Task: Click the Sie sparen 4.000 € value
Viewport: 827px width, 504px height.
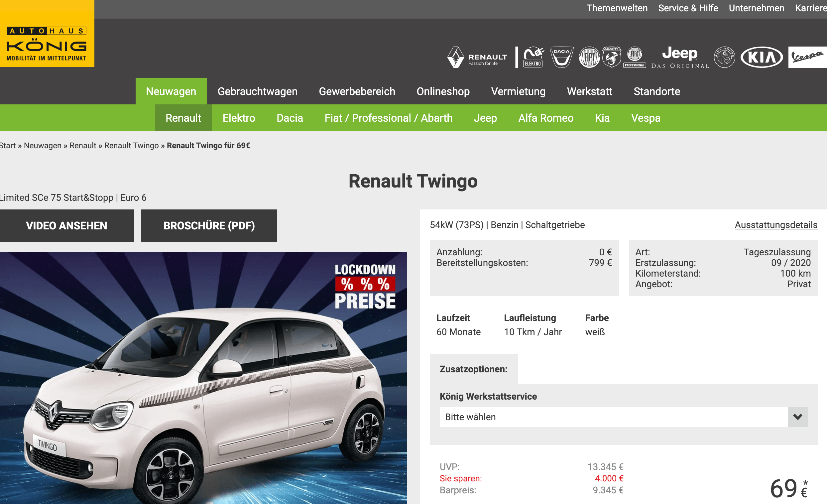Action: tap(609, 478)
